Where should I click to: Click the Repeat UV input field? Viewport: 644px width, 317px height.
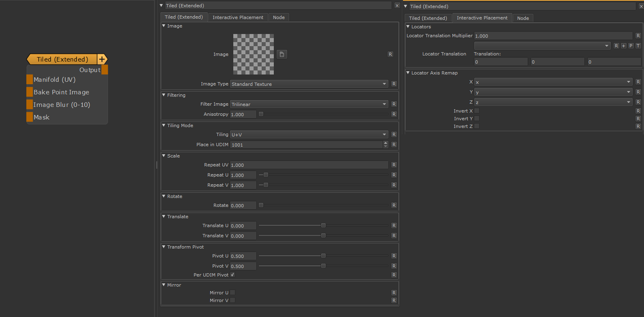tap(309, 165)
